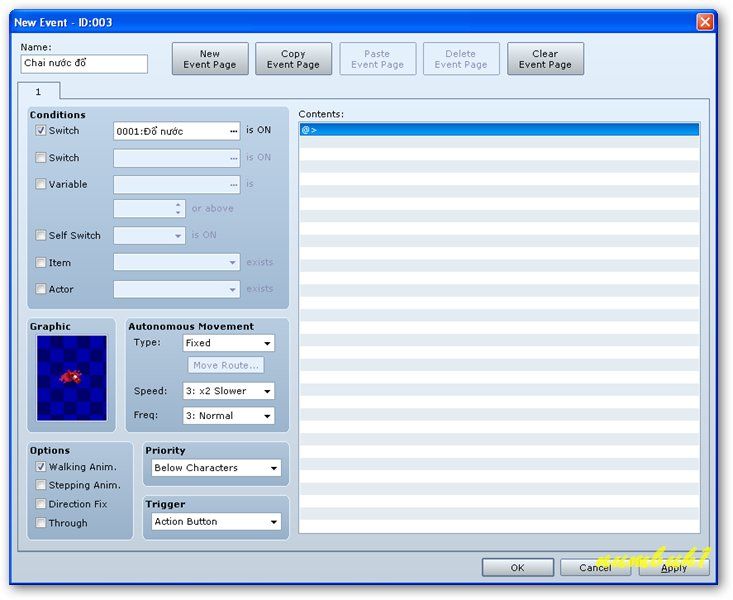Click the Clear Event Page button
The width and height of the screenshot is (733, 600).
click(545, 59)
